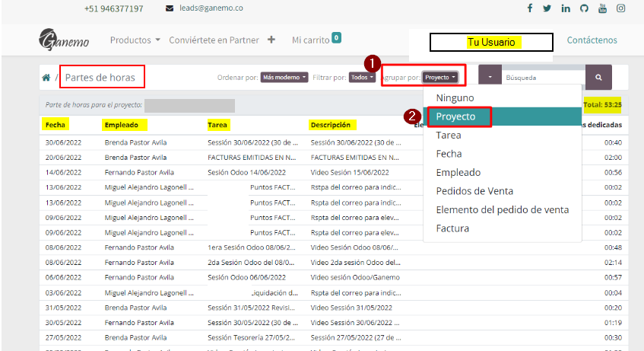
Task: Click the search magnifier button
Action: 598,77
